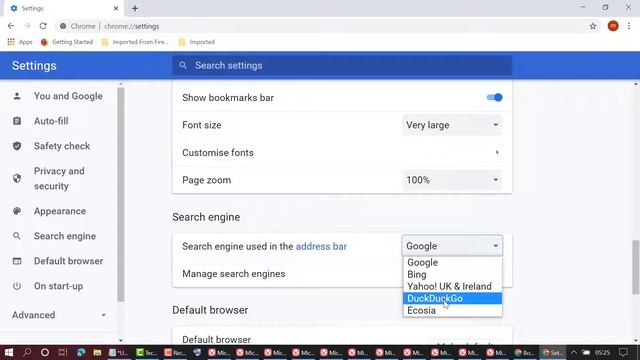
Task: Click the taskbar clock showing 05:25
Action: tap(602, 352)
